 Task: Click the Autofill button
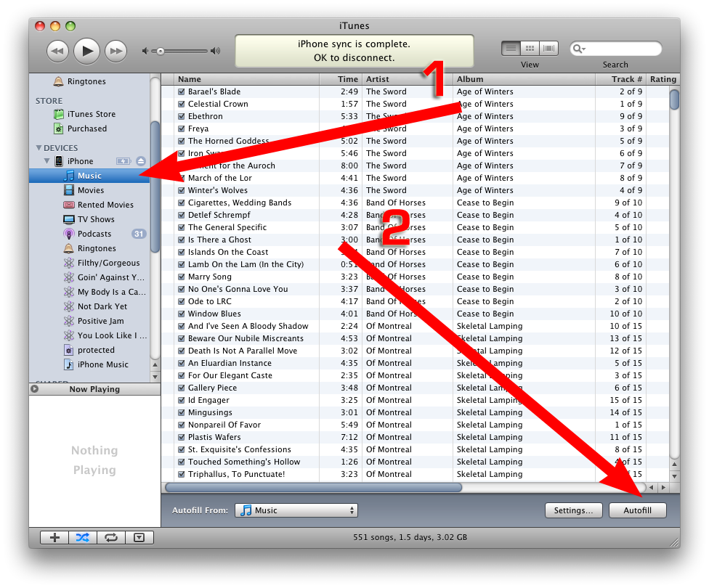tap(638, 510)
